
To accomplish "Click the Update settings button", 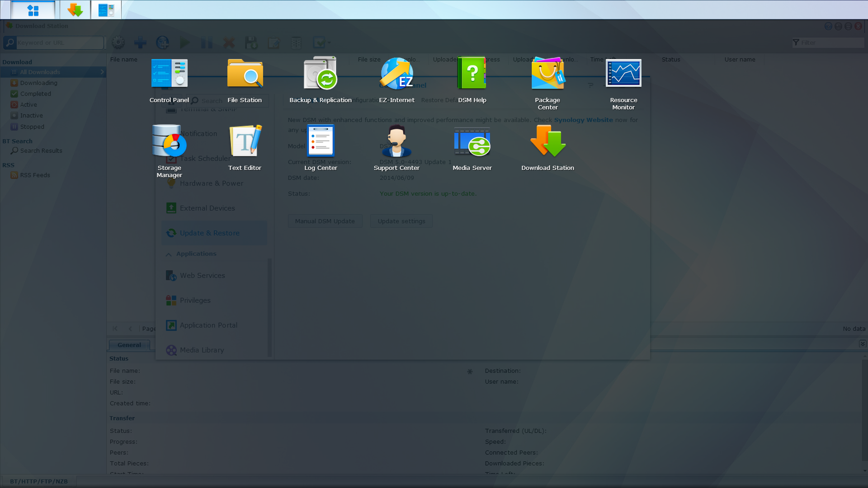I will tap(401, 221).
